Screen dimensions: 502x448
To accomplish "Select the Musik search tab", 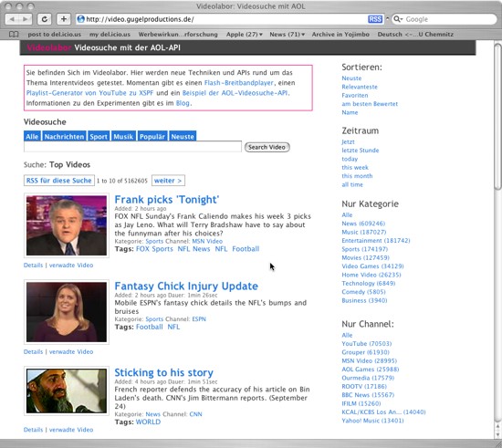I will (x=123, y=137).
